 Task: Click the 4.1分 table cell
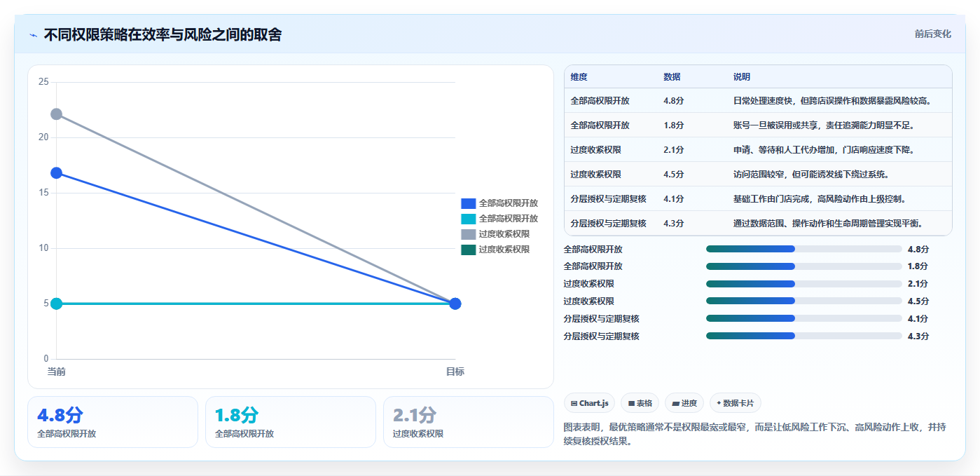pos(674,199)
